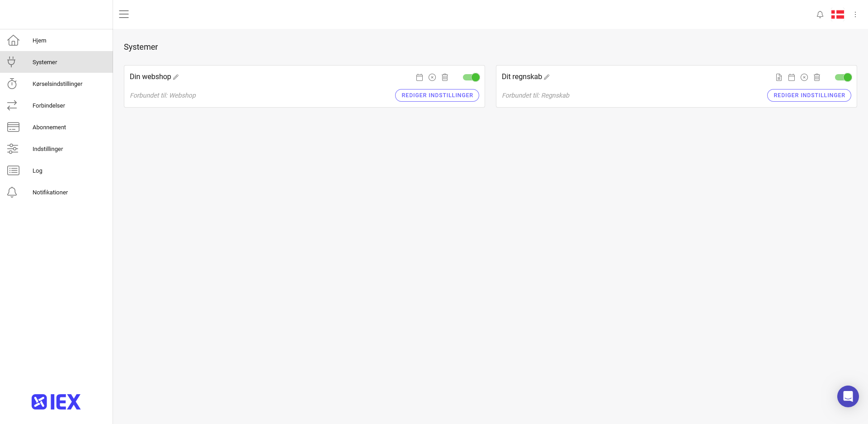Click Rediger Indstillinger for Din webshop
The height and width of the screenshot is (424, 868).
[x=437, y=95]
